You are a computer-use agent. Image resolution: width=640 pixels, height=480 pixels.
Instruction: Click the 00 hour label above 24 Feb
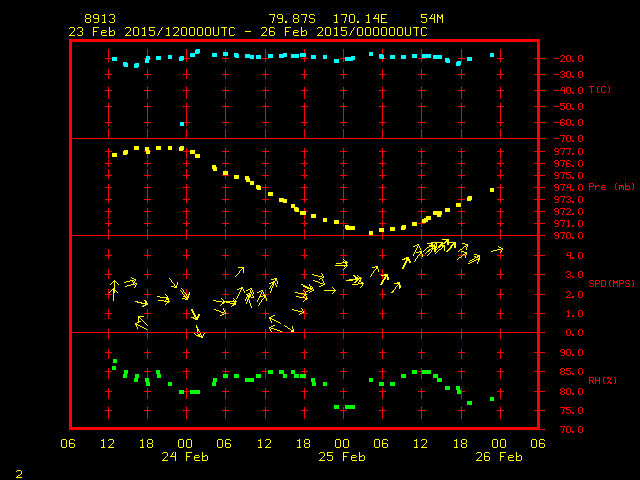[x=185, y=444]
